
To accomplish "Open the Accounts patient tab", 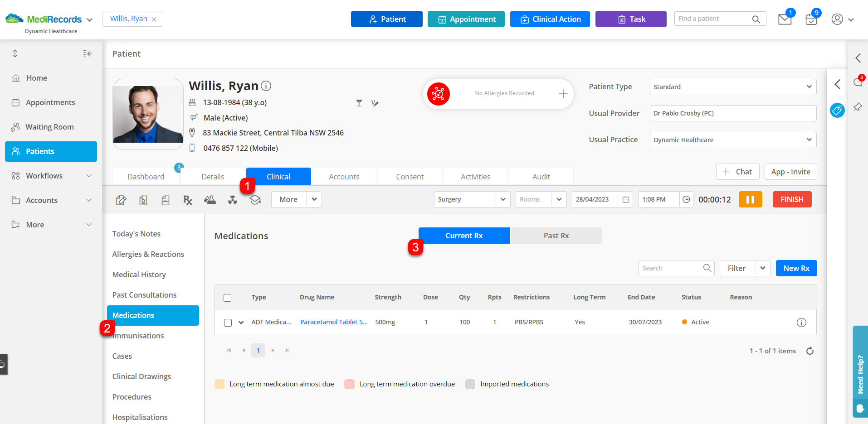I will coord(344,177).
